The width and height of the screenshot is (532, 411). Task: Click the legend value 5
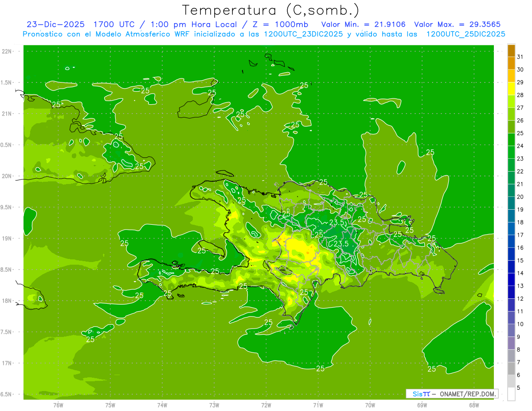pyautogui.click(x=519, y=388)
